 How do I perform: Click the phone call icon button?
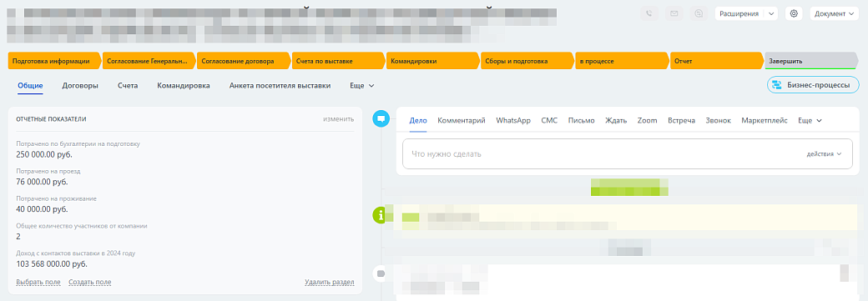(x=648, y=14)
